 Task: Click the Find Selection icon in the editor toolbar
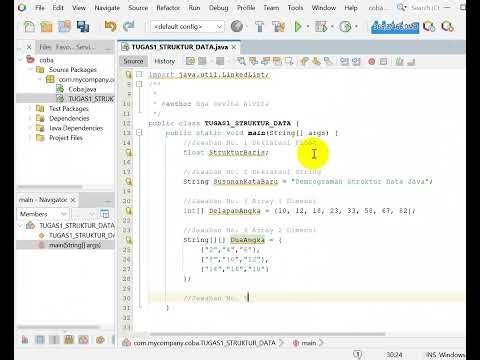click(241, 61)
